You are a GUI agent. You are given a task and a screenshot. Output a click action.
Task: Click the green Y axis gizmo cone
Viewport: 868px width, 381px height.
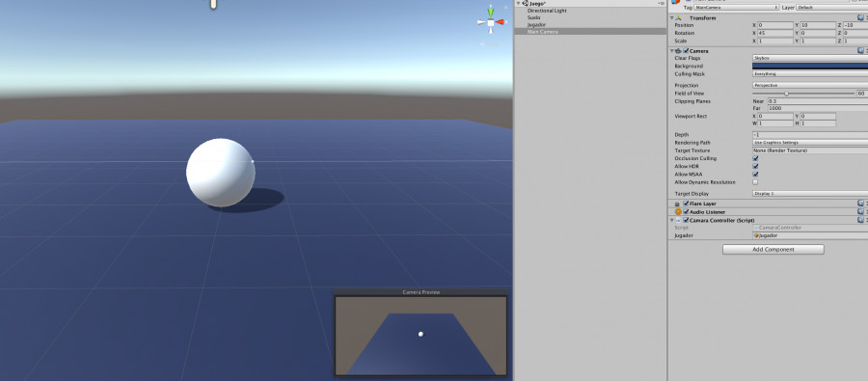(x=491, y=11)
